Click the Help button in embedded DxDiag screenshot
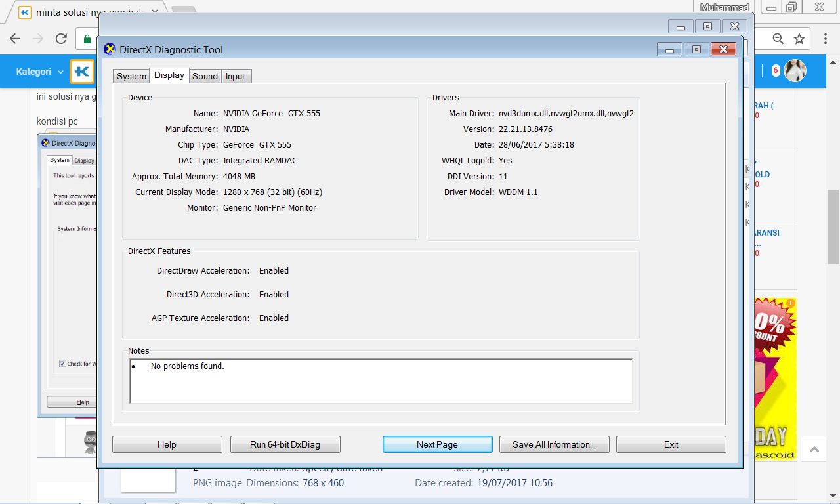840x504 pixels. tap(72, 402)
